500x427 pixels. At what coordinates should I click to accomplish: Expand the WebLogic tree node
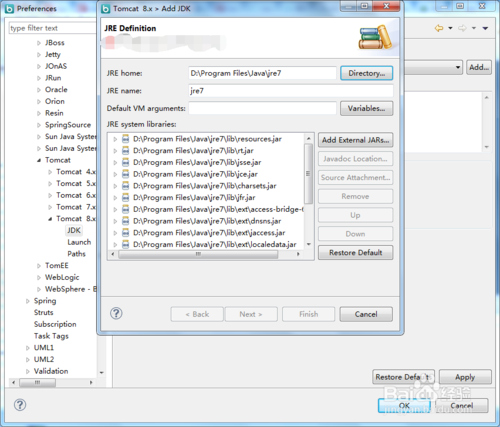tap(39, 278)
